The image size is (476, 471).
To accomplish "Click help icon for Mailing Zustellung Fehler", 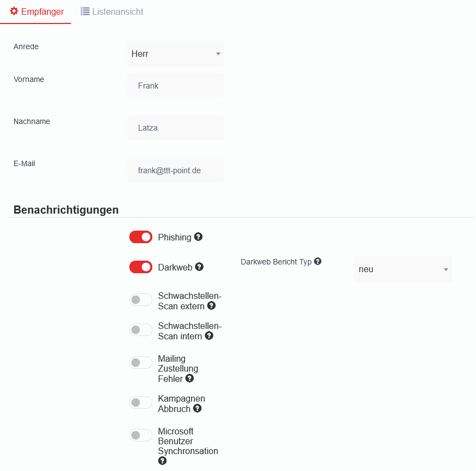I will coord(189,378).
